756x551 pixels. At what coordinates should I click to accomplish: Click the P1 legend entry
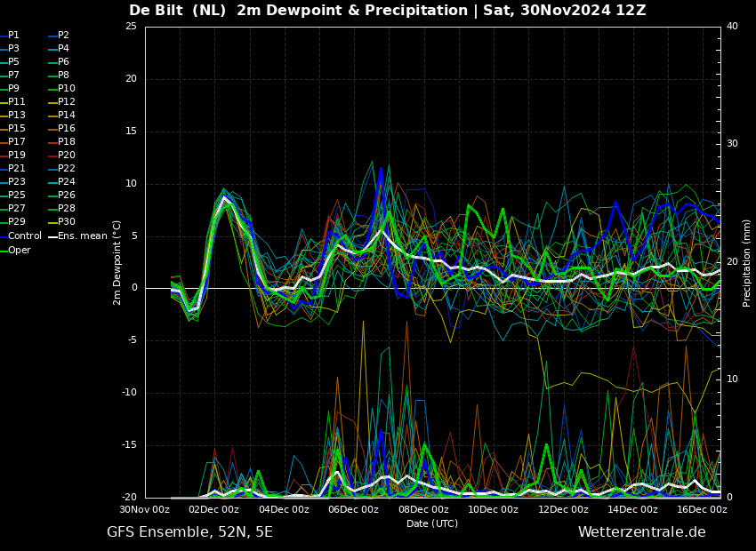[x=10, y=36]
